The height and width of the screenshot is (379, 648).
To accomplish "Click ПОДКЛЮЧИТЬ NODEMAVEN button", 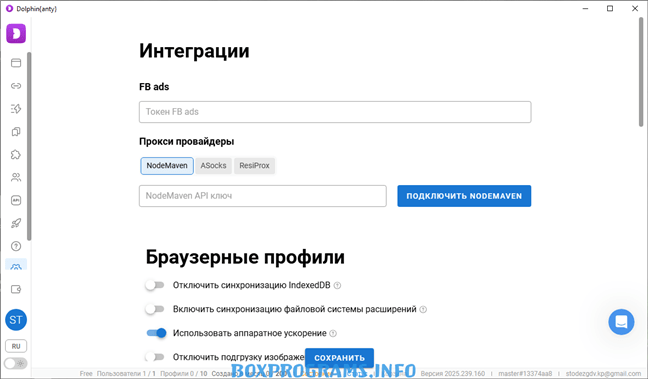I will coord(464,196).
